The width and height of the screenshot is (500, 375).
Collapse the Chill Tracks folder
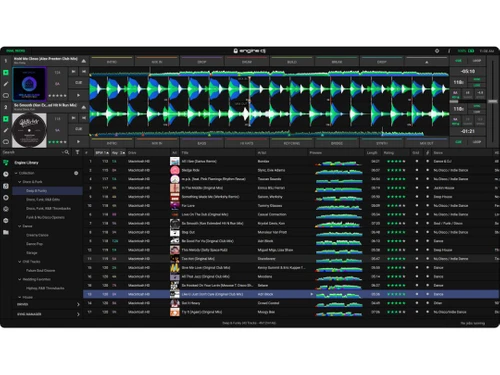(x=20, y=262)
